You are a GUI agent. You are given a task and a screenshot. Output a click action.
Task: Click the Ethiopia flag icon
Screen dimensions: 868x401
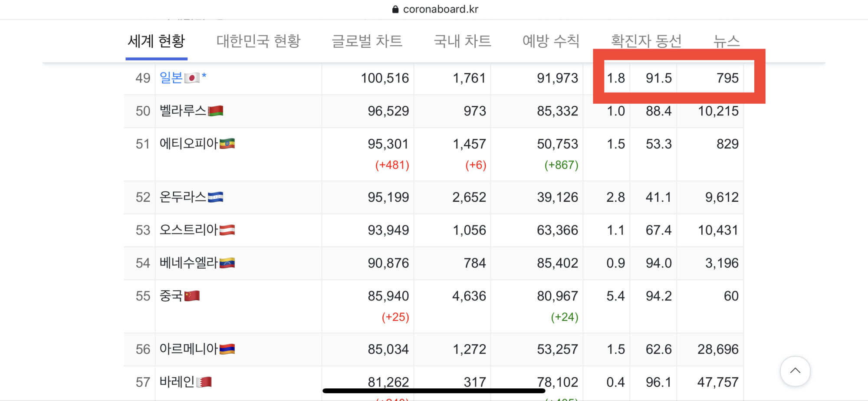coord(227,144)
